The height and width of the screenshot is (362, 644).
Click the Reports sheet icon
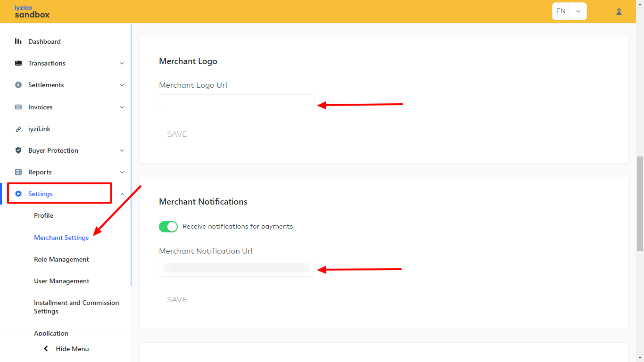point(18,172)
